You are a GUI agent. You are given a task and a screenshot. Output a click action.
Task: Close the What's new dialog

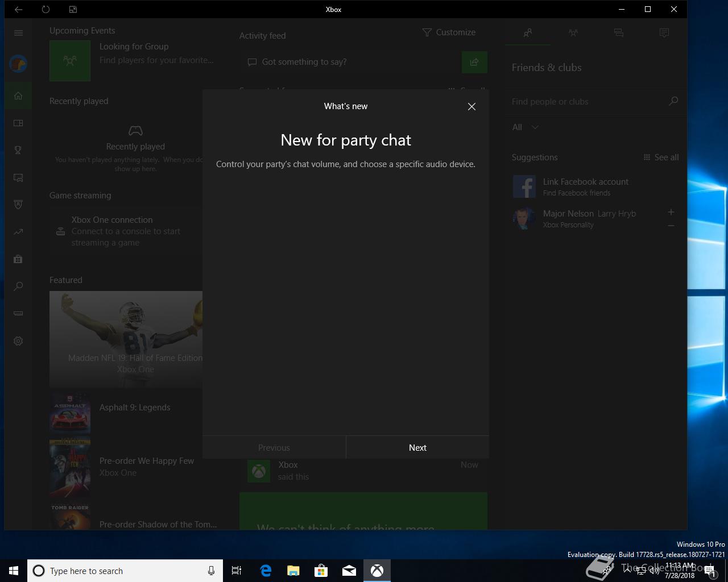tap(471, 106)
